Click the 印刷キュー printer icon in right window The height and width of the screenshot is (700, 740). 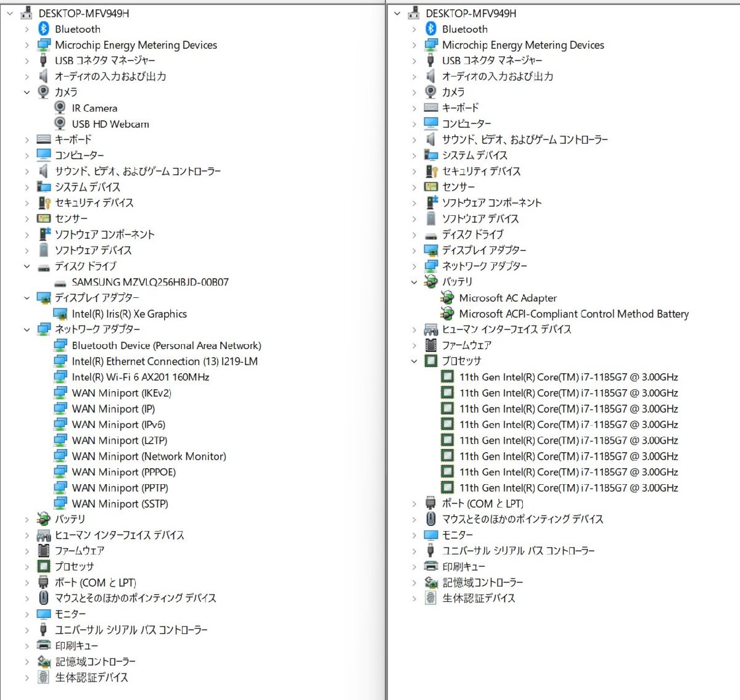[430, 567]
